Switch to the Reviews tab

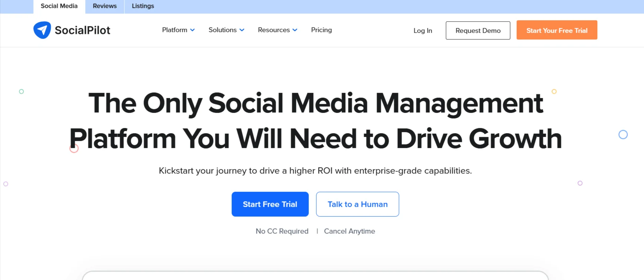pyautogui.click(x=104, y=6)
